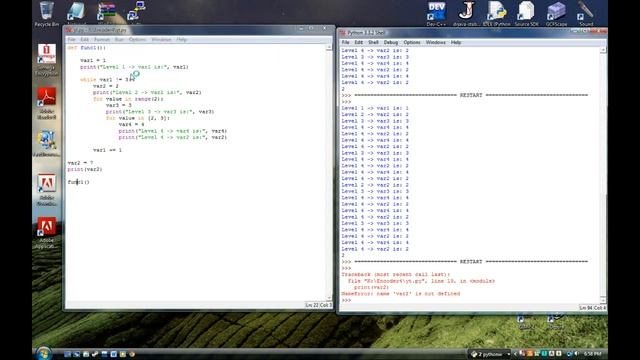The width and height of the screenshot is (640, 360).
Task: Click the Python Shell status 'Ln: 94 Col: 4'
Action: click(593, 308)
